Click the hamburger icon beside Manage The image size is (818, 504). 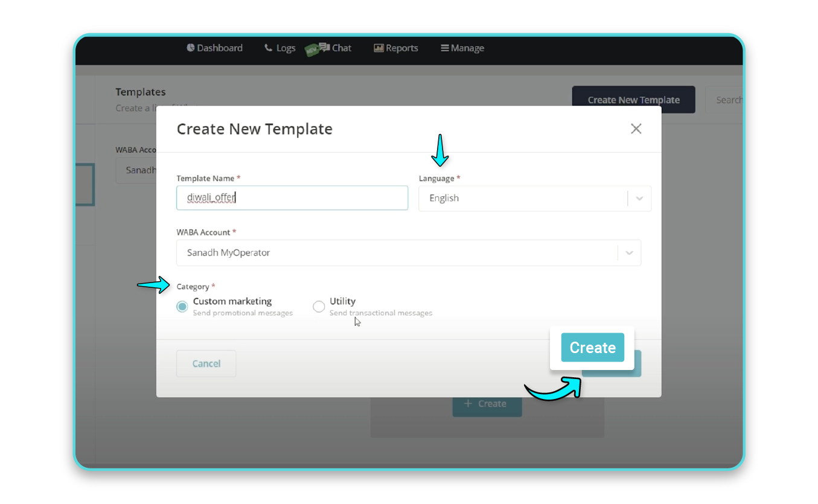pos(444,48)
